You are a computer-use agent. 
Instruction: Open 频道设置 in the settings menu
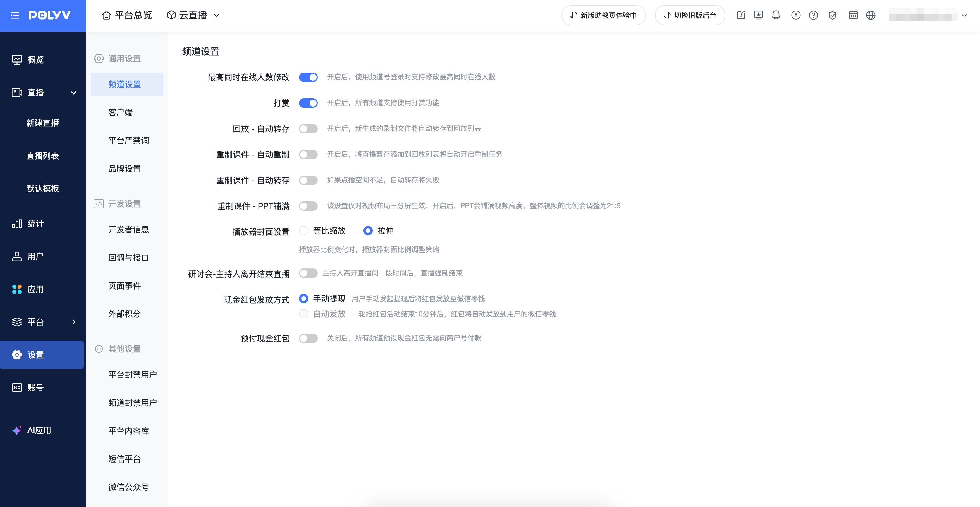click(x=127, y=85)
